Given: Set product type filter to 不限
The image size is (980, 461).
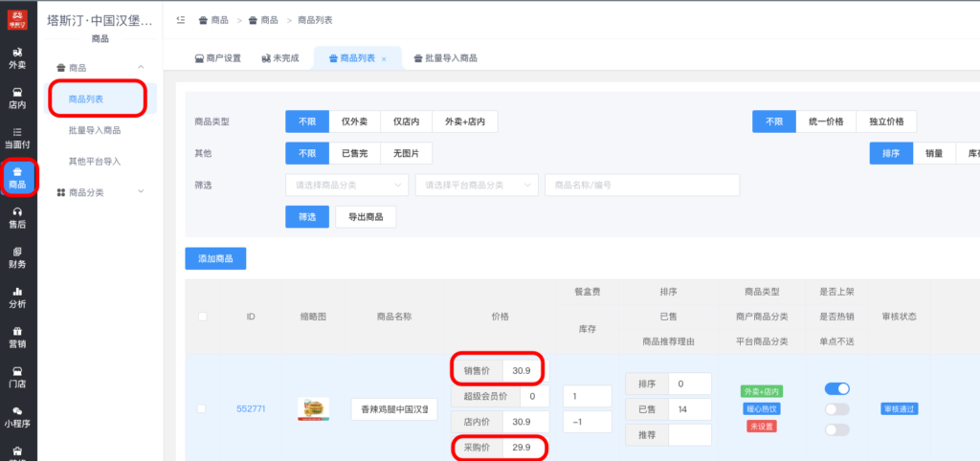Looking at the screenshot, I should pos(307,121).
